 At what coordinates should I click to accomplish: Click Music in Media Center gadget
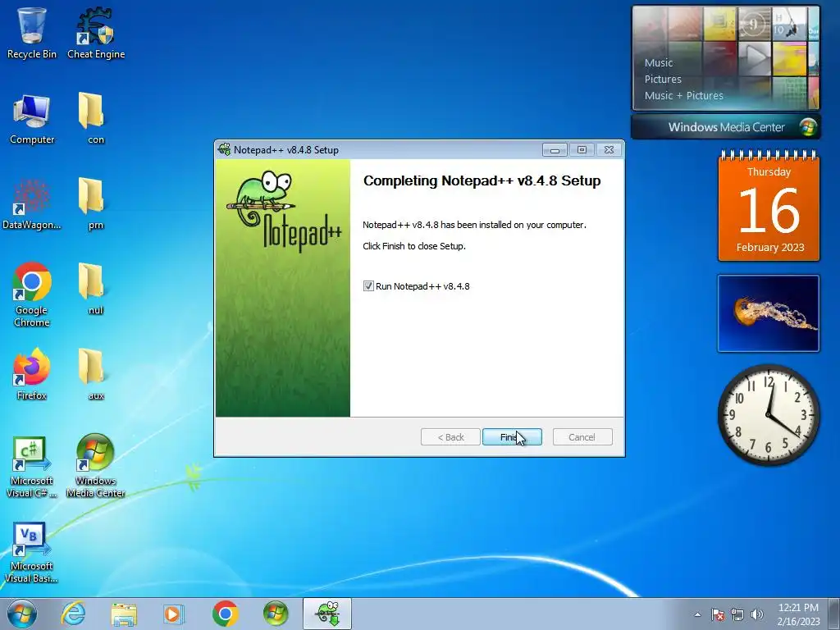(659, 62)
